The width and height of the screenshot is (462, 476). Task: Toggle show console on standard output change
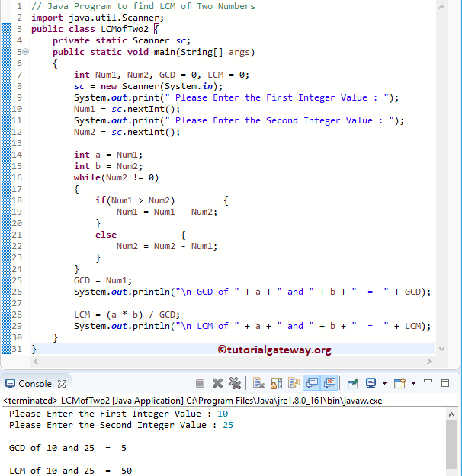click(x=312, y=383)
